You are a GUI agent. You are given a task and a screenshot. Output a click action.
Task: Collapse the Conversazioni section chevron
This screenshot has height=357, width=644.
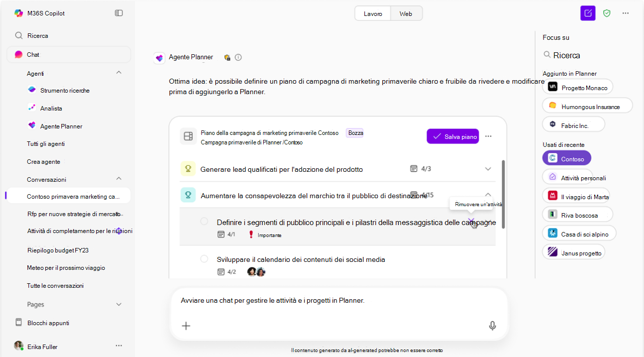point(119,178)
